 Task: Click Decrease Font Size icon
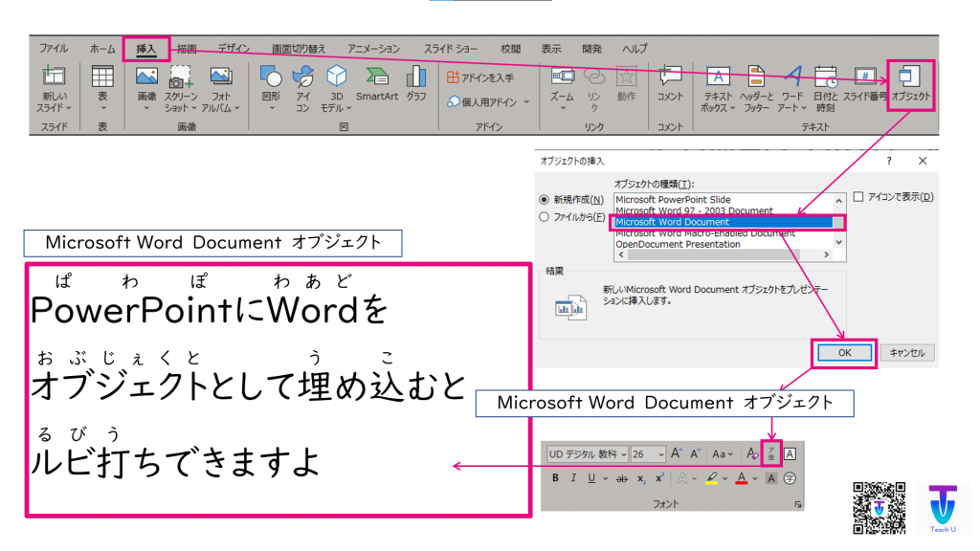click(695, 454)
